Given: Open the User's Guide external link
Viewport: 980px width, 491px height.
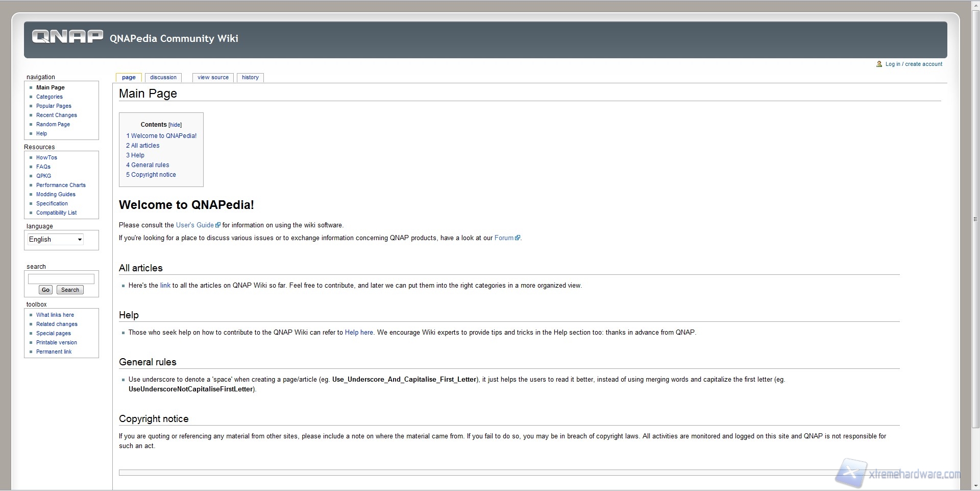Looking at the screenshot, I should click(x=195, y=225).
